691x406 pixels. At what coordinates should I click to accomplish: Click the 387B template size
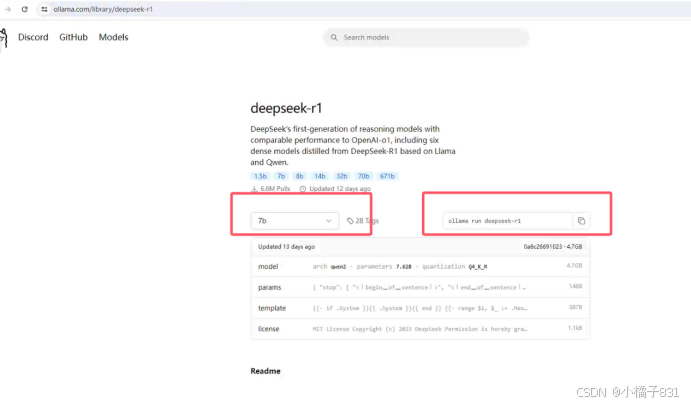(575, 307)
